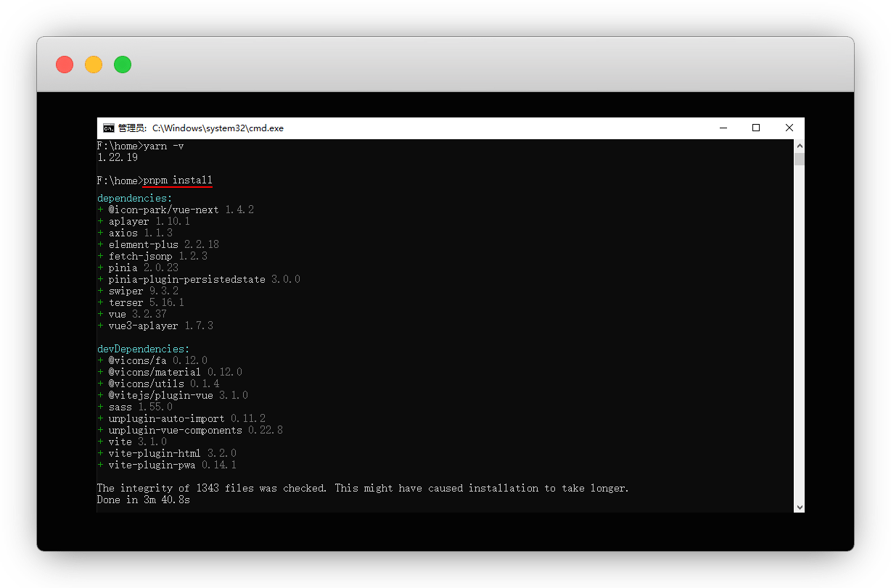This screenshot has width=891, height=588.
Task: Click the yarn version output 1.22.19
Action: (118, 157)
